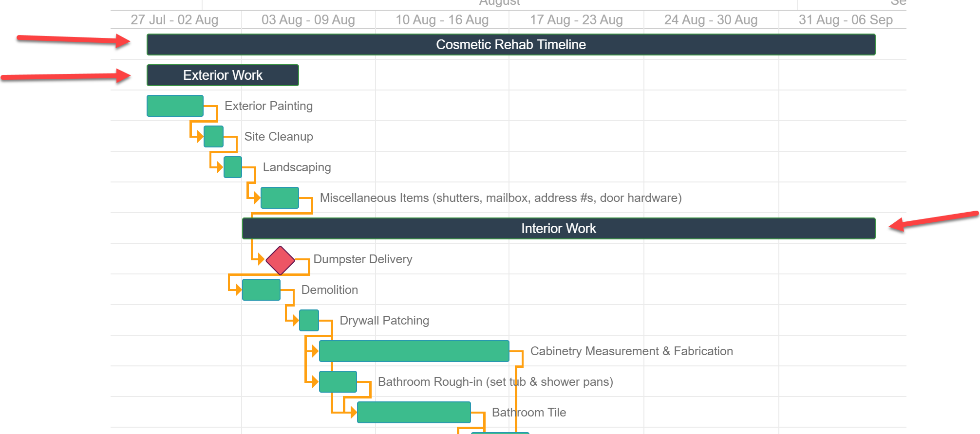
Task: Select the Interior Work group bar
Action: pos(558,229)
